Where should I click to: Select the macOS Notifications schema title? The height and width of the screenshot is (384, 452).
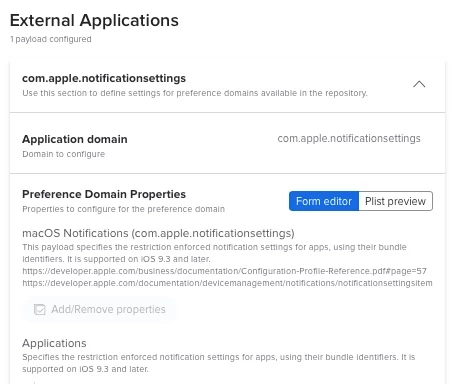click(158, 233)
